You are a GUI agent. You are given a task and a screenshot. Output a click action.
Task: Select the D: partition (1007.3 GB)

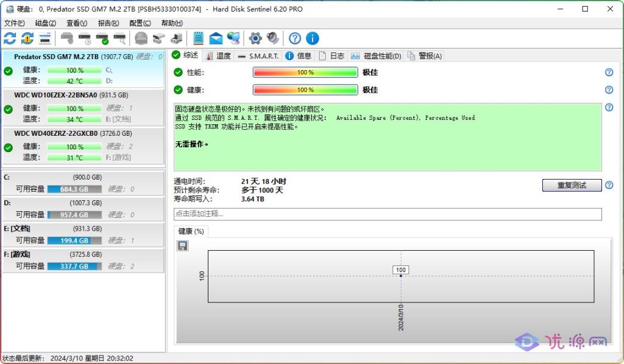click(x=83, y=209)
